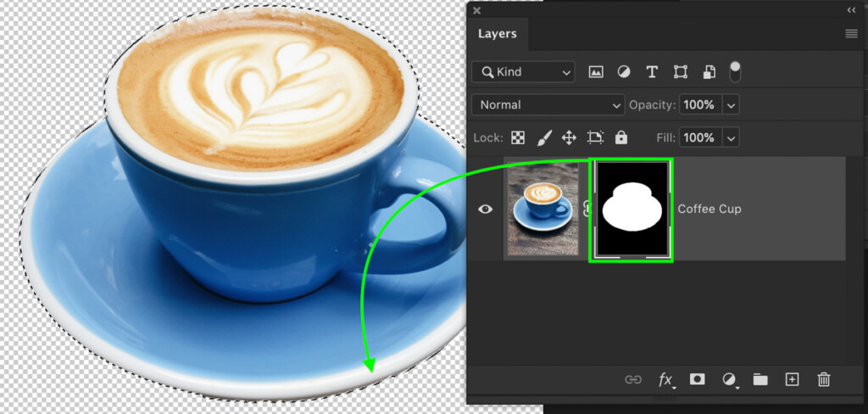Open the Layers panel options menu

point(851,34)
